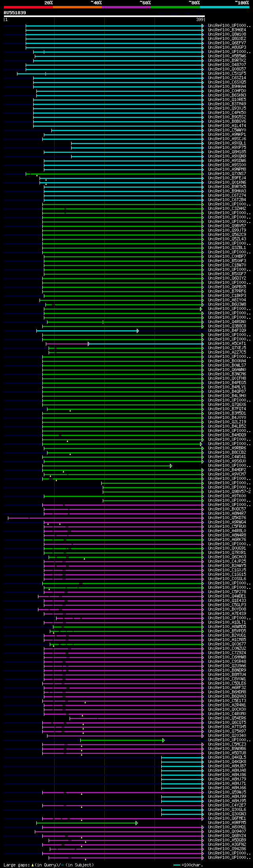The width and height of the screenshot is (253, 868).
Task: Select the UniRef100_C5WWY0 label
Action: (x=227, y=130)
